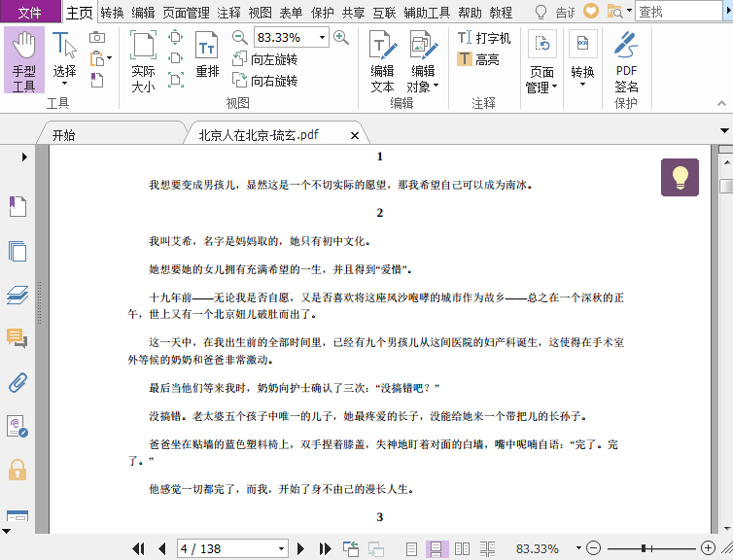Switch to the Form (表单) ribbon tab
The height and width of the screenshot is (560, 733).
[291, 13]
